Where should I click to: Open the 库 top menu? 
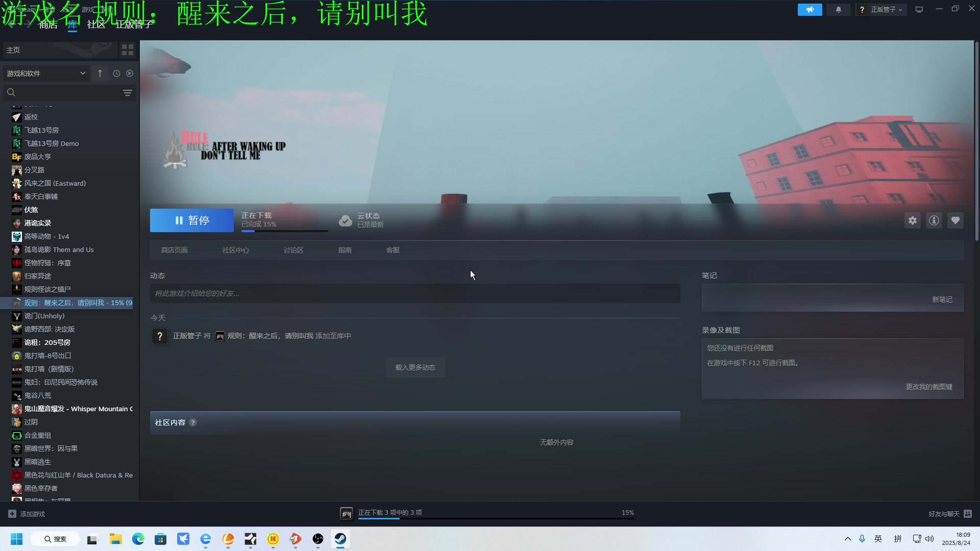[x=72, y=24]
